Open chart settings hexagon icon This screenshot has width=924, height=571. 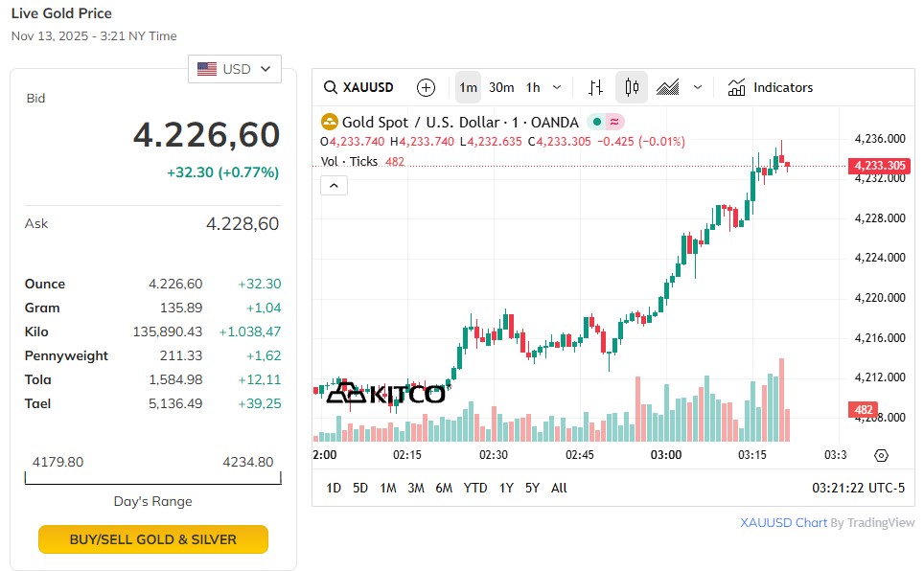click(x=882, y=455)
